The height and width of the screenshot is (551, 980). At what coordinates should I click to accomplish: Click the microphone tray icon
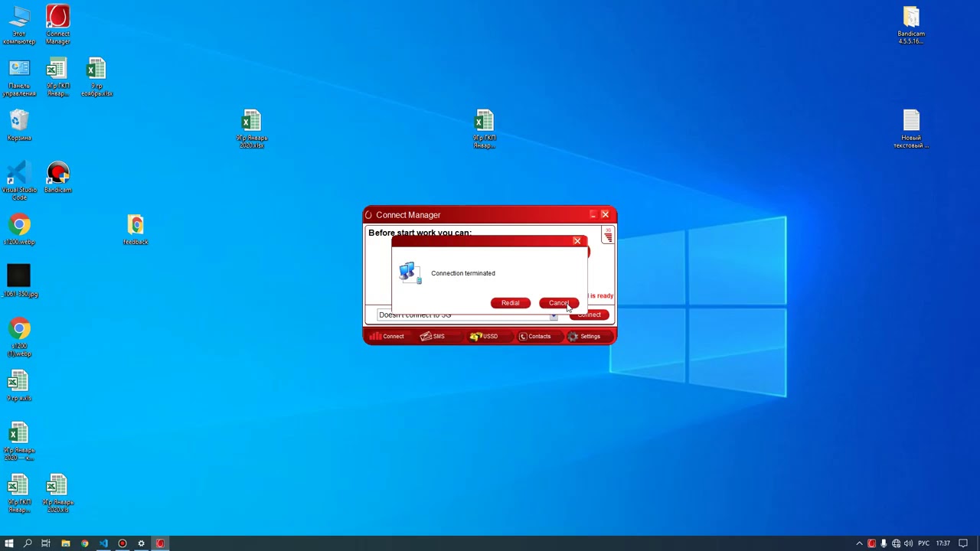click(x=884, y=543)
